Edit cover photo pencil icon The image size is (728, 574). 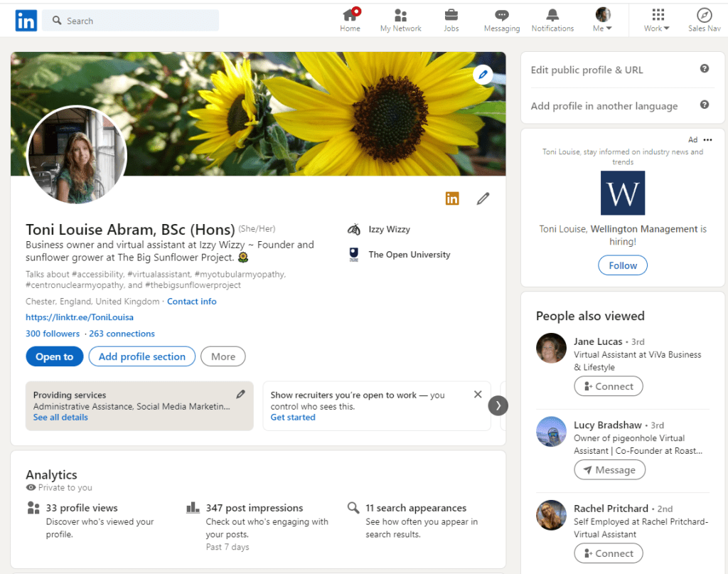[483, 74]
